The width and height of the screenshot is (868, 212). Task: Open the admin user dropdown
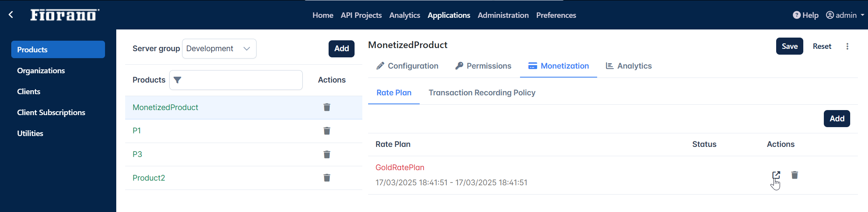[x=845, y=15]
